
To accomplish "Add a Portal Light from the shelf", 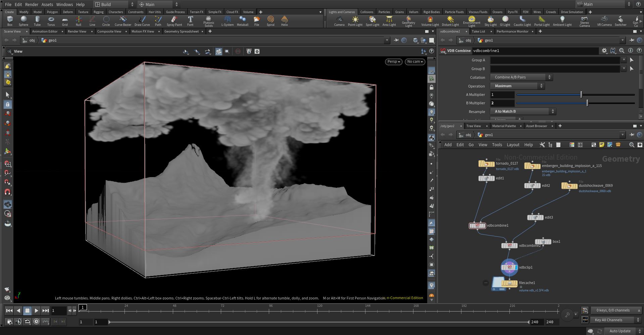I will click(542, 21).
